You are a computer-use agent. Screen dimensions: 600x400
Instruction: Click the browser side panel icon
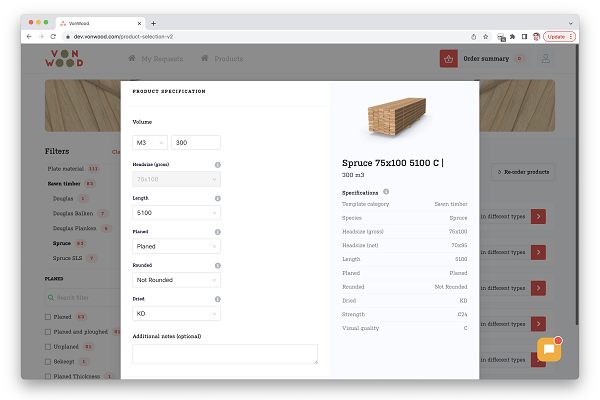(524, 37)
